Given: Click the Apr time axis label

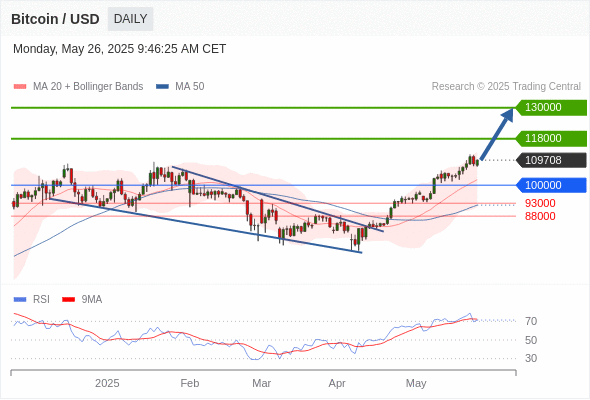Looking at the screenshot, I should (x=337, y=383).
